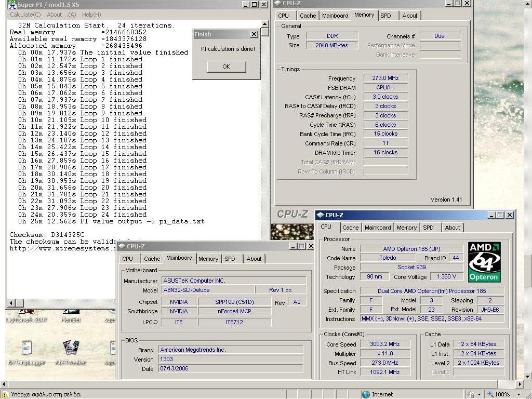Click the "Loop 24 finished" row in Super PI
The height and width of the screenshot is (399, 532).
(x=83, y=215)
